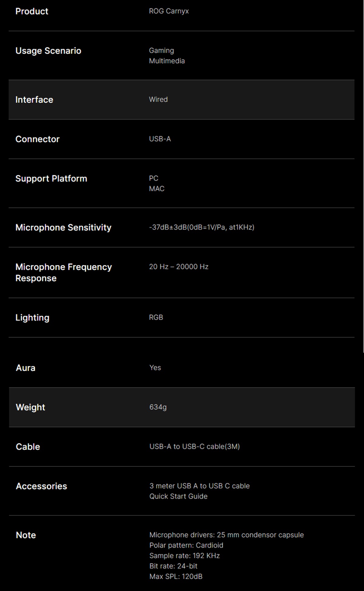
Task: Click the 'MAC' platform value
Action: pos(157,189)
